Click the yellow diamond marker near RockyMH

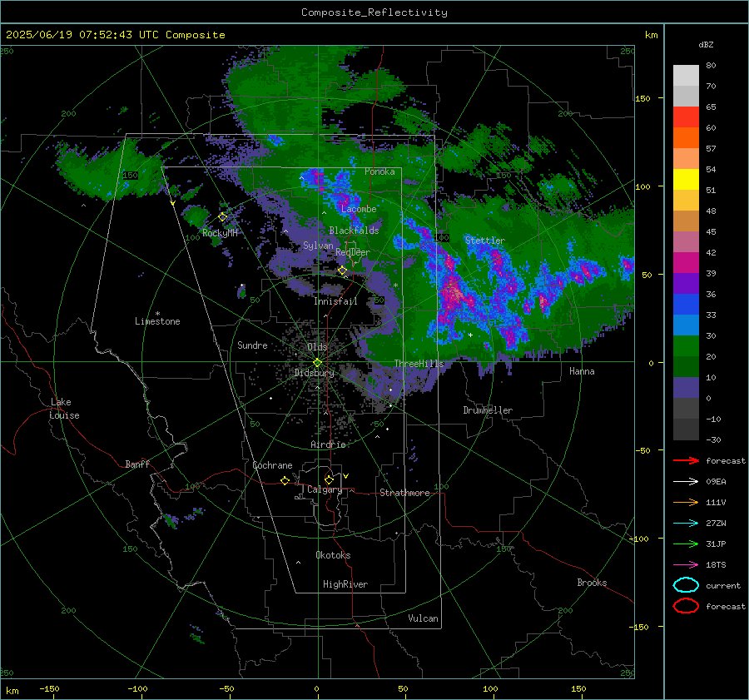pyautogui.click(x=222, y=217)
